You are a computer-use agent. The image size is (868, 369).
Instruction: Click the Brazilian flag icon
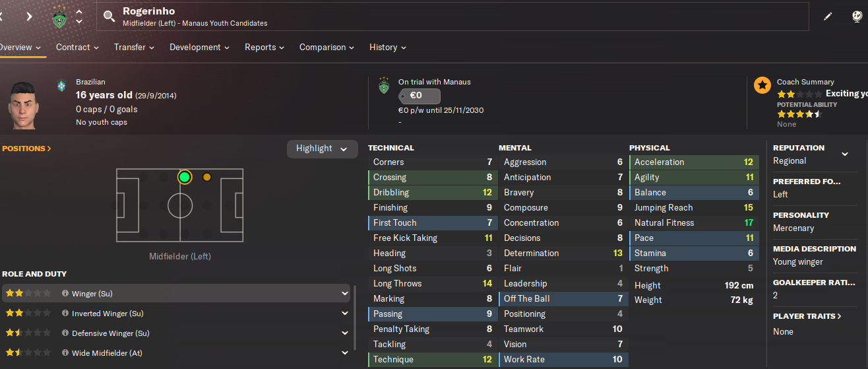[x=63, y=86]
